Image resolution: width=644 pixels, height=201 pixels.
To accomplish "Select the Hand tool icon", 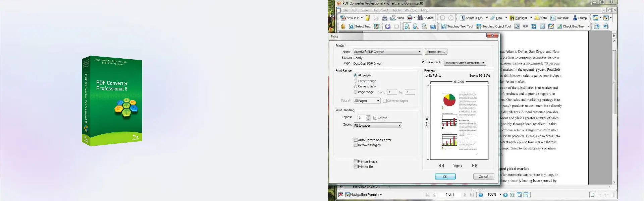I will (x=343, y=26).
